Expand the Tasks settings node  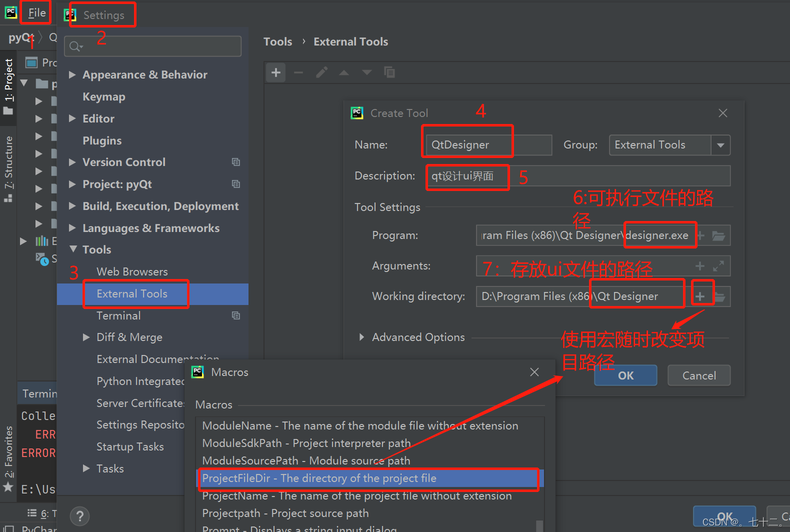click(x=86, y=468)
